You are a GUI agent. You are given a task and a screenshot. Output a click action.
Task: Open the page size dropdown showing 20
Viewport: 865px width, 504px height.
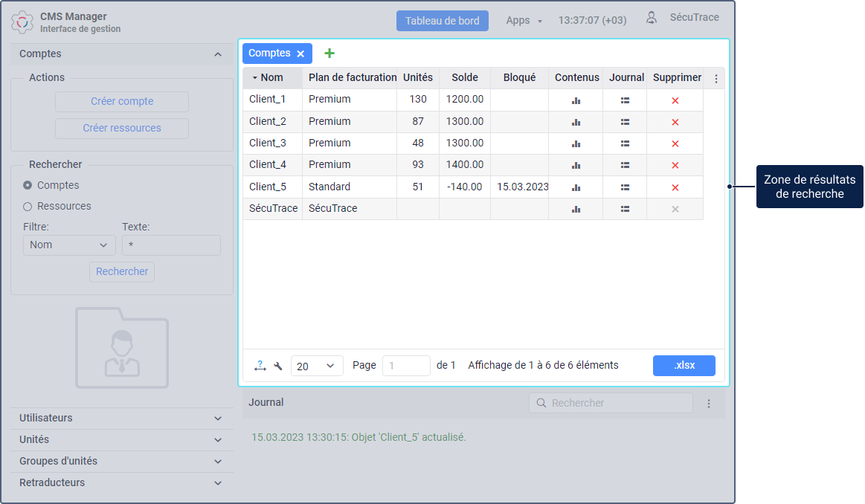pos(317,366)
